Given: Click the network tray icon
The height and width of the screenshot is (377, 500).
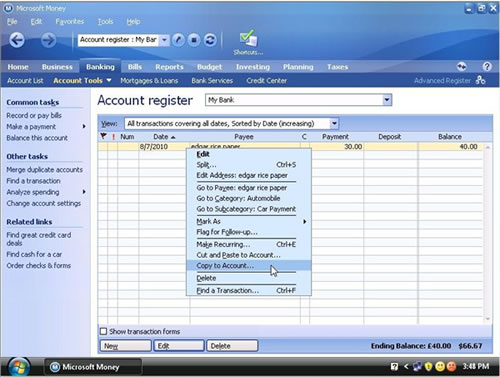Looking at the screenshot, I should tap(417, 367).
